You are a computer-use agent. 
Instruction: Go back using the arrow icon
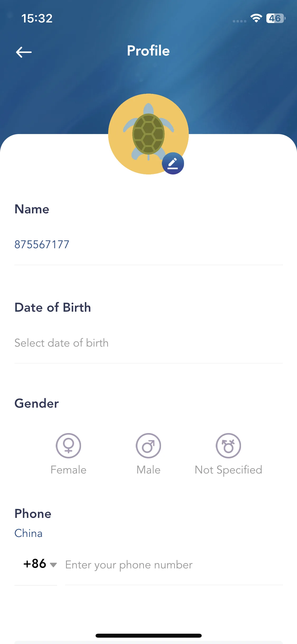pyautogui.click(x=24, y=52)
